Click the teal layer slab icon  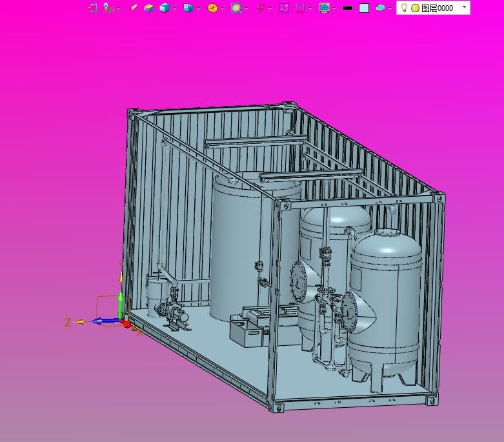(381, 8)
